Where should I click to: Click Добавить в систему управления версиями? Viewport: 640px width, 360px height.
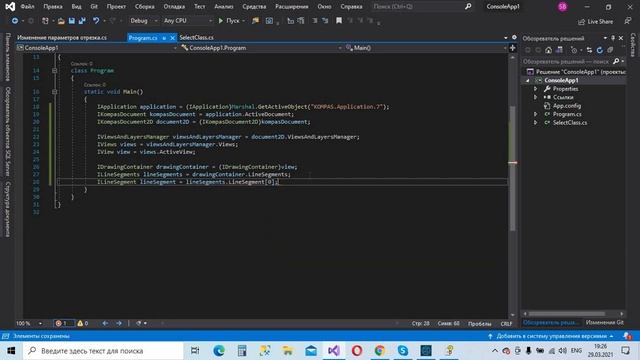(551, 336)
